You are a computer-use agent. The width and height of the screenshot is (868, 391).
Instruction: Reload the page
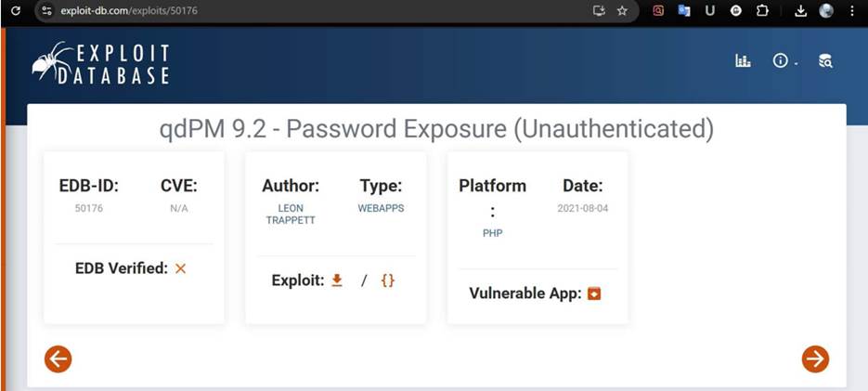click(15, 11)
